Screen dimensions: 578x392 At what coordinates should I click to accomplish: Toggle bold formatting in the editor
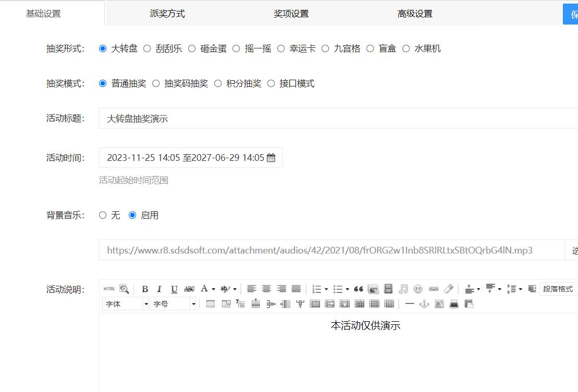click(x=145, y=289)
